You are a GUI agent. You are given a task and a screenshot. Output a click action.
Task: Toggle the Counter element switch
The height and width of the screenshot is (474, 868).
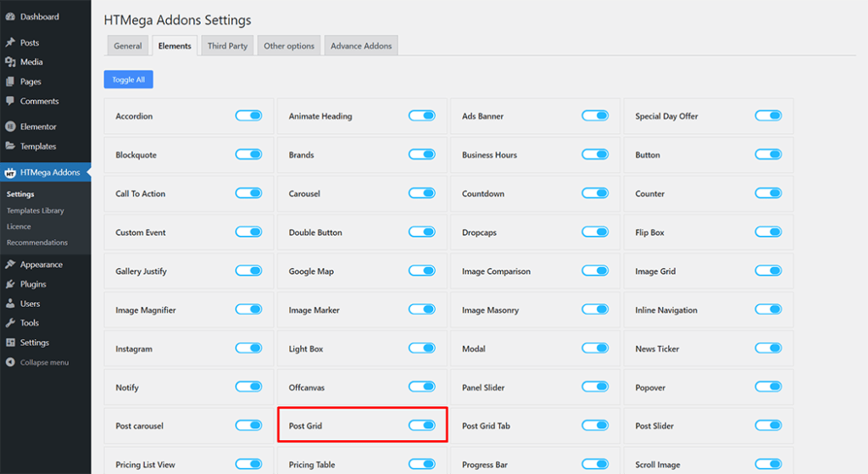768,193
